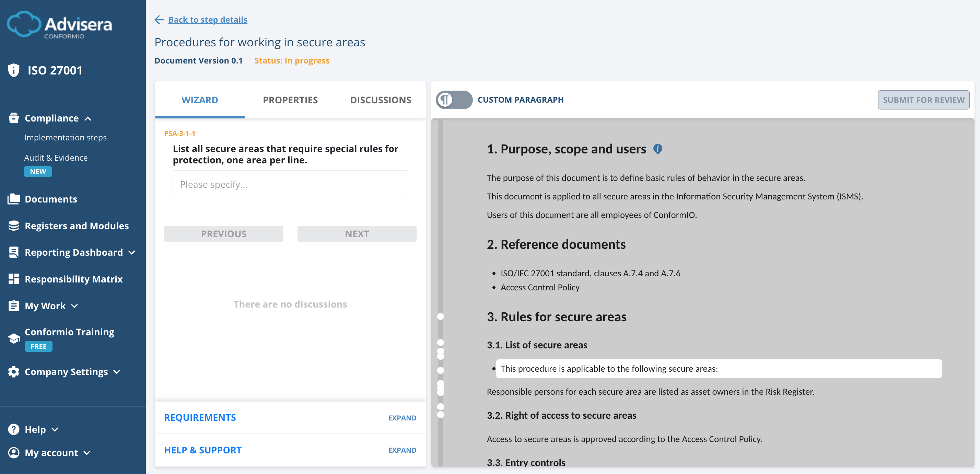The image size is (980, 474).
Task: Expand the My account menu
Action: (x=87, y=453)
